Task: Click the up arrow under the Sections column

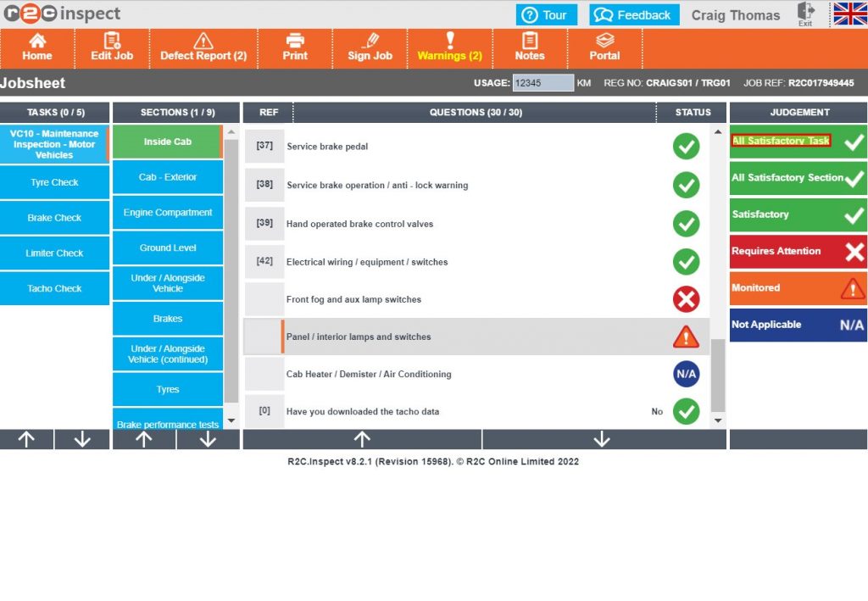Action: point(143,439)
